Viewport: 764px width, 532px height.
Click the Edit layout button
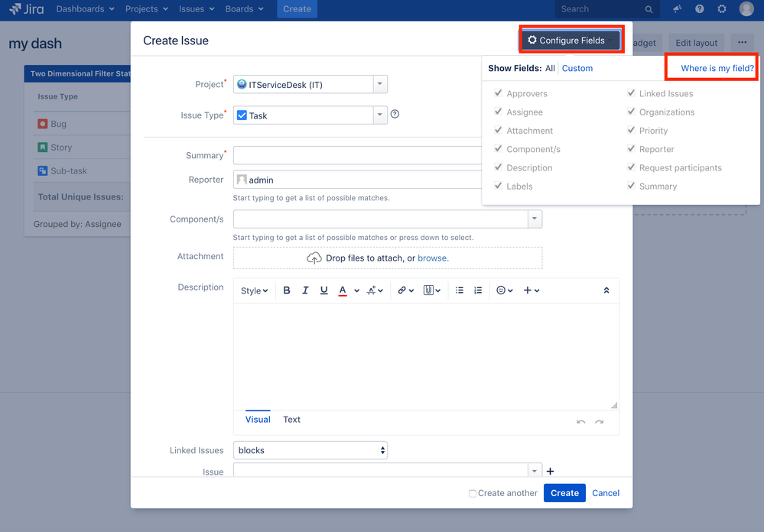click(x=696, y=43)
